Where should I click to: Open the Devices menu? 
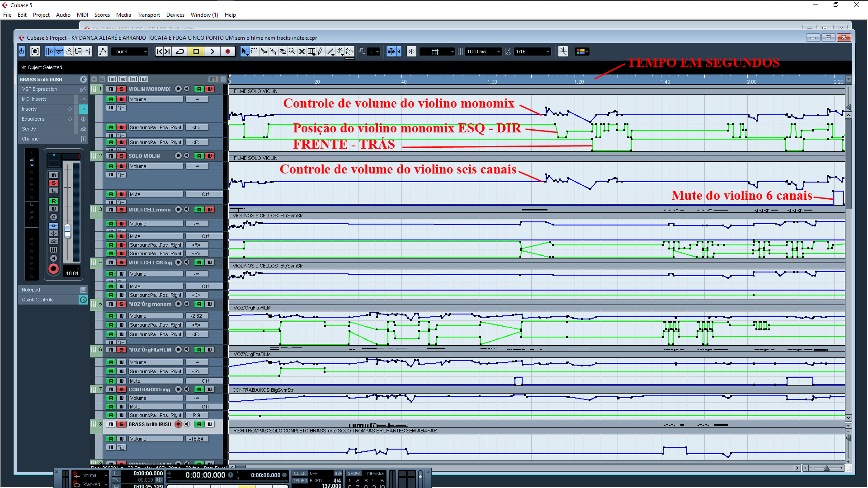click(x=175, y=15)
